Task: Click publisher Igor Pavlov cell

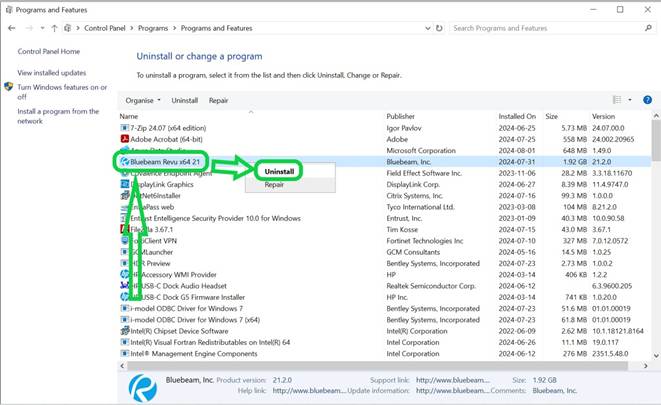Action: pos(404,128)
